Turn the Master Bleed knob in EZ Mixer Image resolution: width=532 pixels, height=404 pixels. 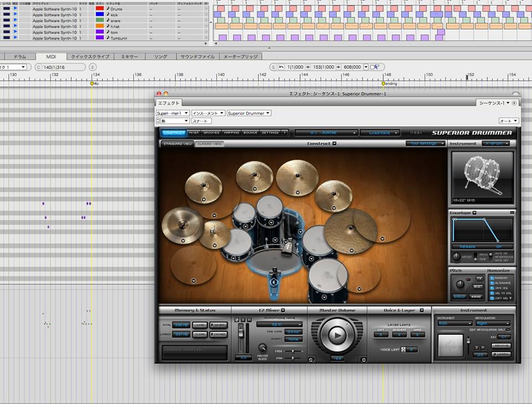(262, 347)
